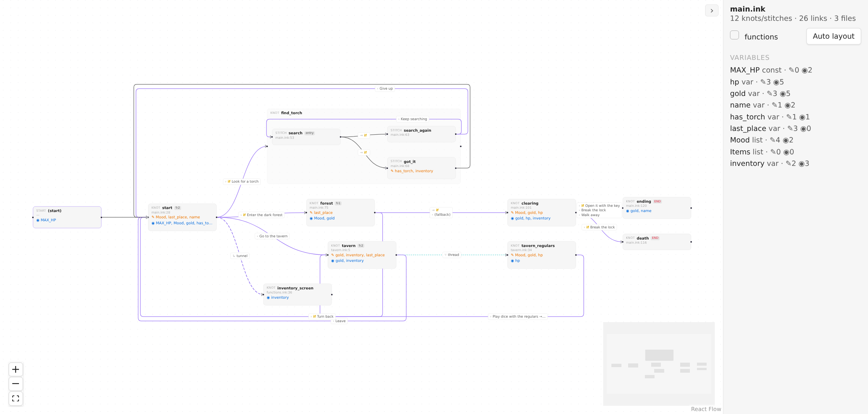
Task: Click the END badge on ending node
Action: click(658, 202)
